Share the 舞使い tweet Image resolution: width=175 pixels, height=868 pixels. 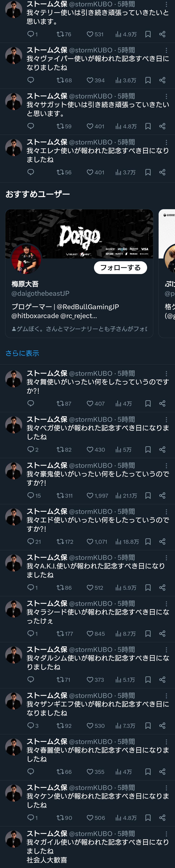coord(162,403)
